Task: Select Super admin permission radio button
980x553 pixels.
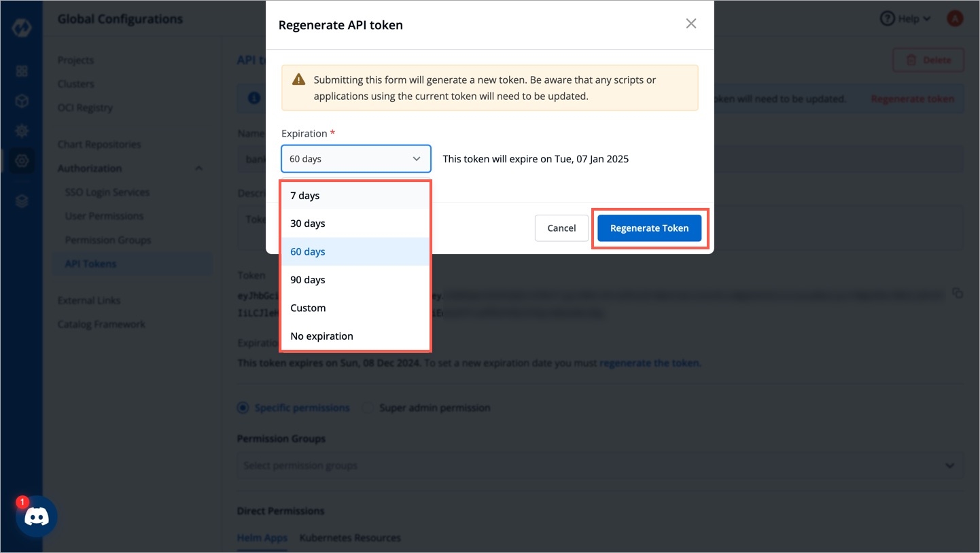Action: coord(367,408)
